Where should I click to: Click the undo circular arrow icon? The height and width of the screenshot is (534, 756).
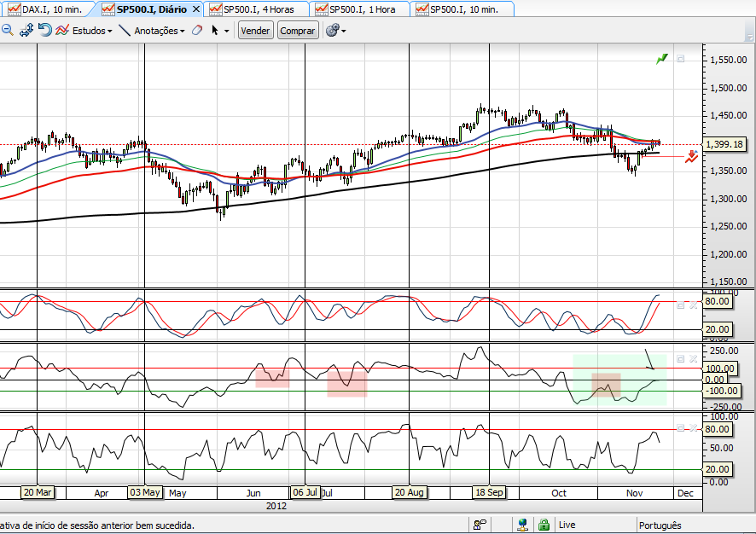[45, 31]
